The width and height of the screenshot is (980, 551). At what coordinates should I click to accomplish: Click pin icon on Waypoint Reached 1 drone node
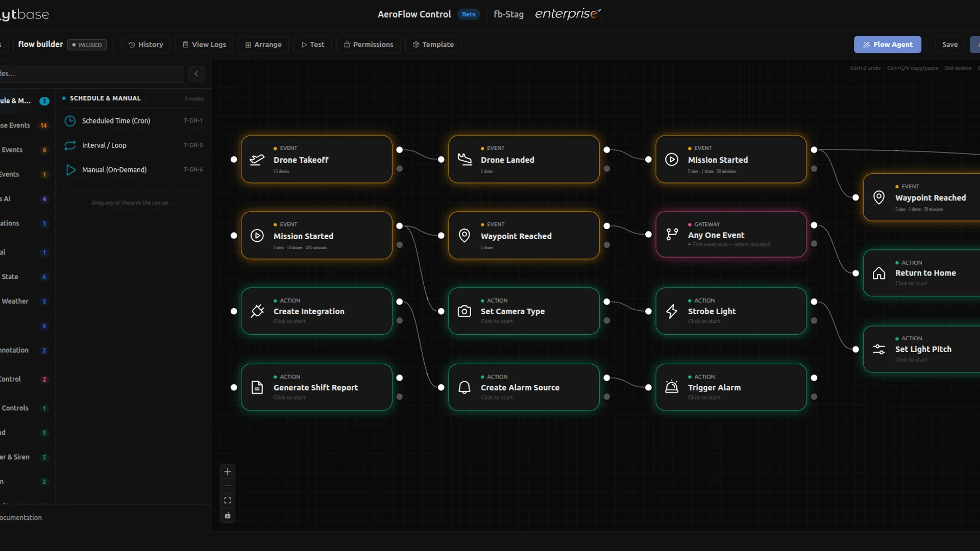click(x=464, y=236)
